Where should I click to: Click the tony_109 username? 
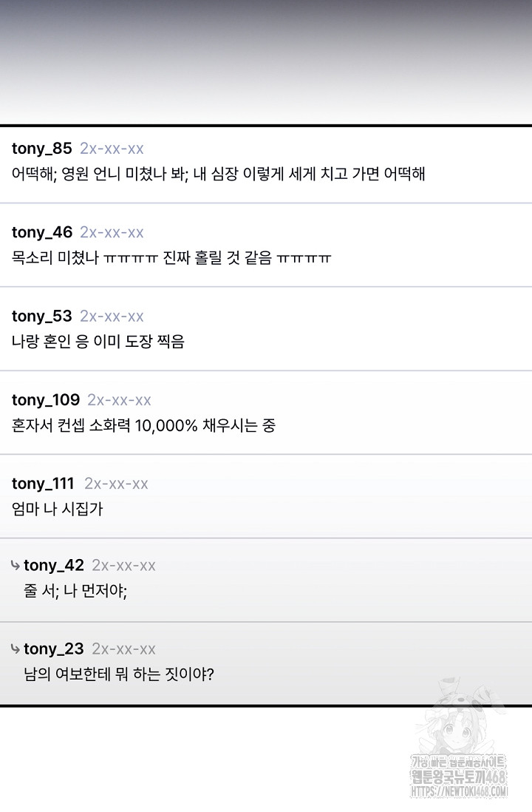click(46, 400)
